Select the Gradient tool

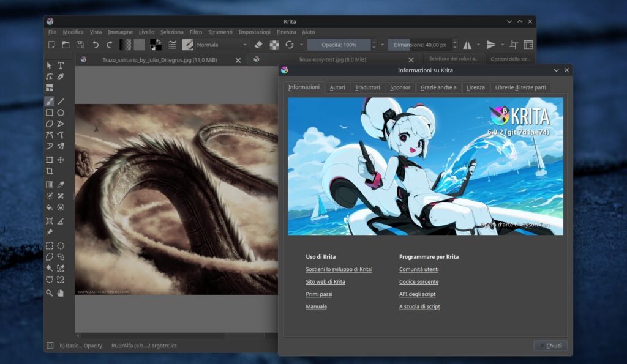click(x=49, y=185)
